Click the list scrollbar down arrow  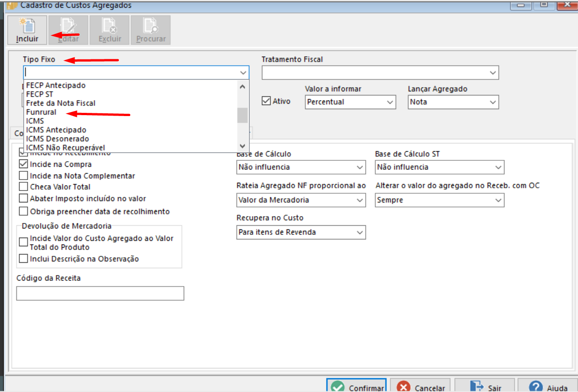(242, 147)
